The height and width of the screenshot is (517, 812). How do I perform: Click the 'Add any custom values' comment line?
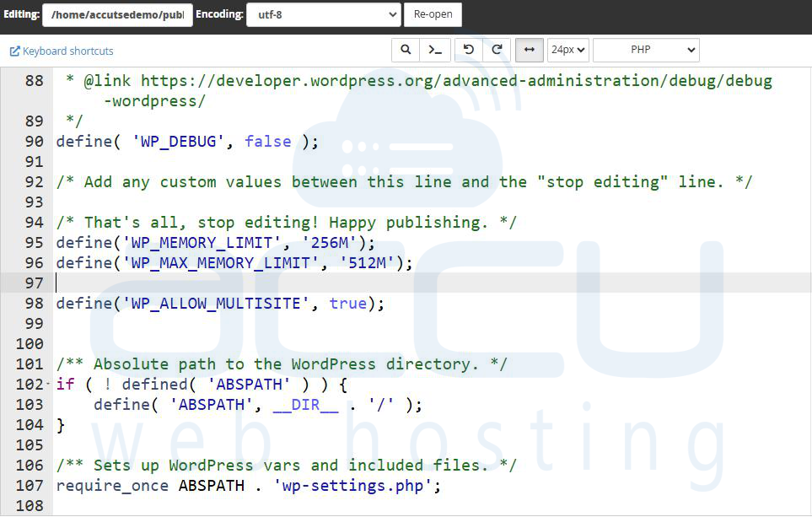[404, 182]
